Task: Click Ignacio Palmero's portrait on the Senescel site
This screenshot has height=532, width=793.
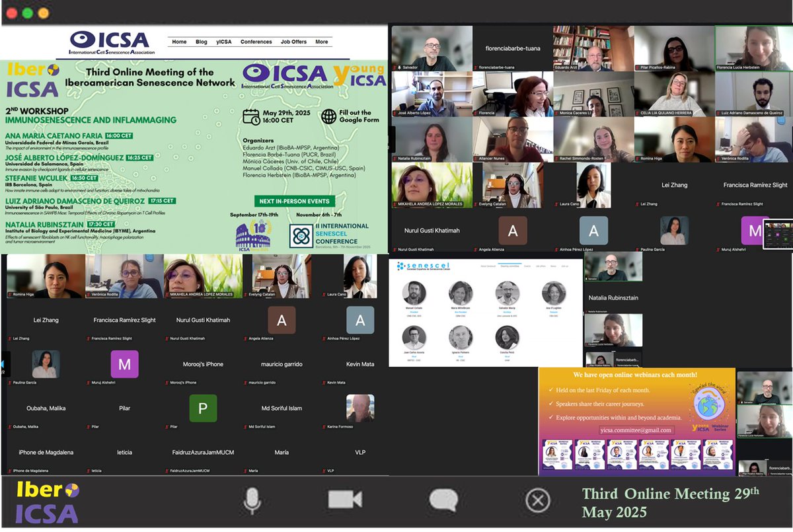Action: [461, 338]
